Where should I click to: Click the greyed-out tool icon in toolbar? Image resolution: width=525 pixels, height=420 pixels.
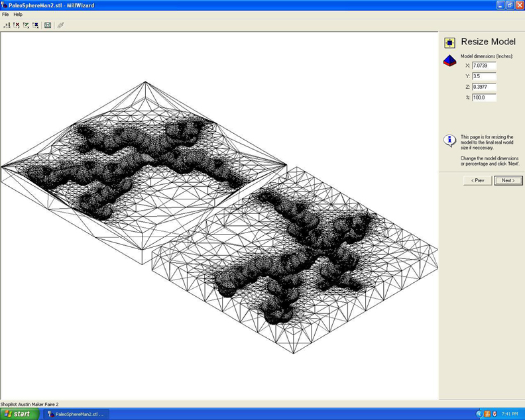point(61,25)
